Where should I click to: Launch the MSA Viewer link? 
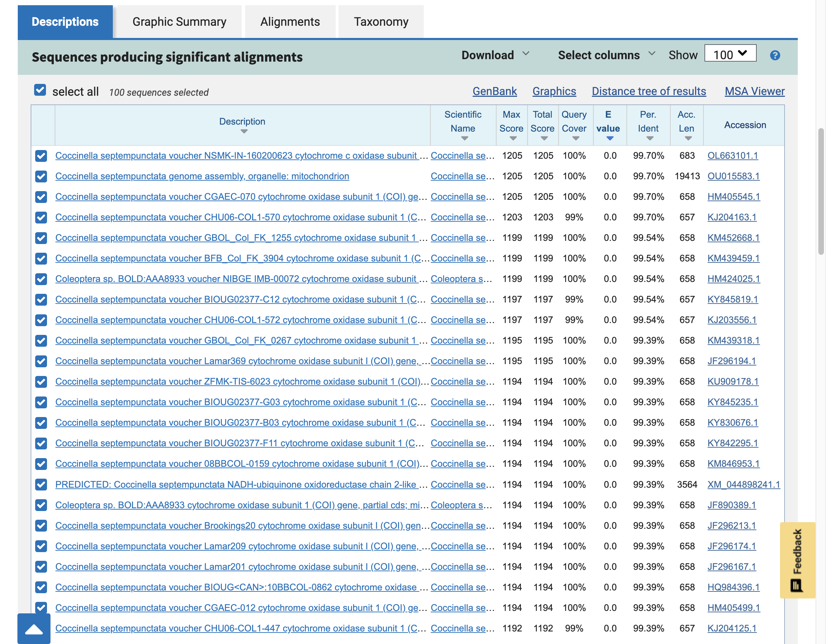pyautogui.click(x=755, y=92)
